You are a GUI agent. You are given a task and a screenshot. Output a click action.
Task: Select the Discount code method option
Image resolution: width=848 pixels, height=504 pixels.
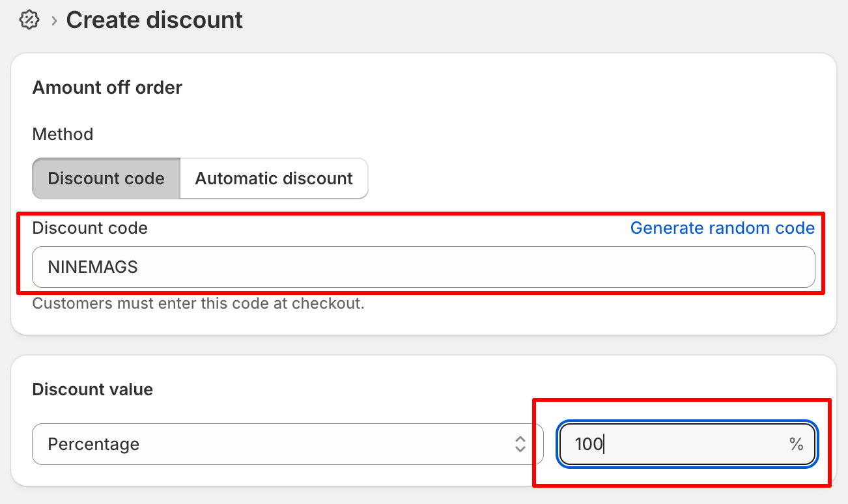click(106, 178)
